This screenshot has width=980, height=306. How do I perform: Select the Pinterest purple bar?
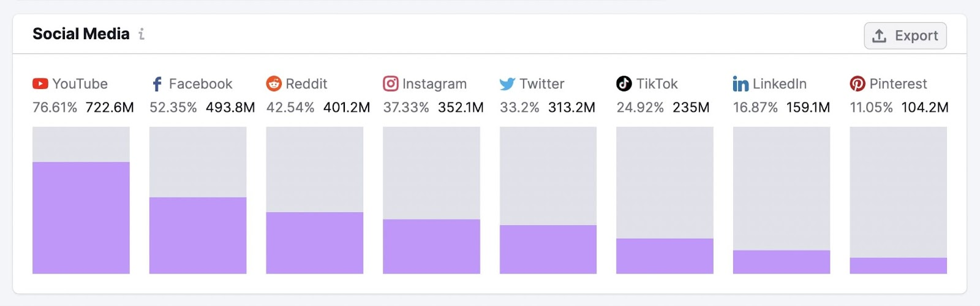click(898, 266)
